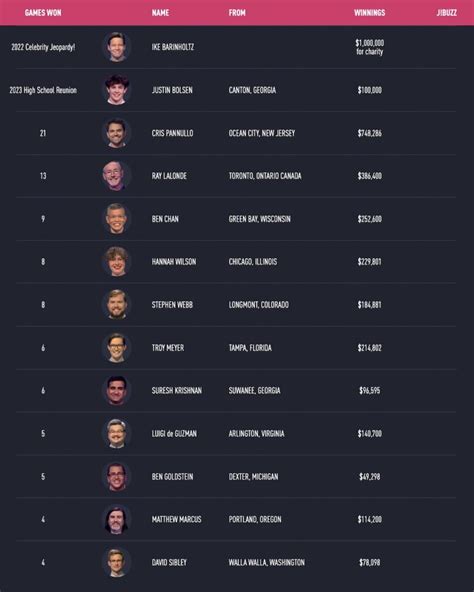Choose Ray Lalonde's contestant avatar
This screenshot has width=474, height=592.
116,176
